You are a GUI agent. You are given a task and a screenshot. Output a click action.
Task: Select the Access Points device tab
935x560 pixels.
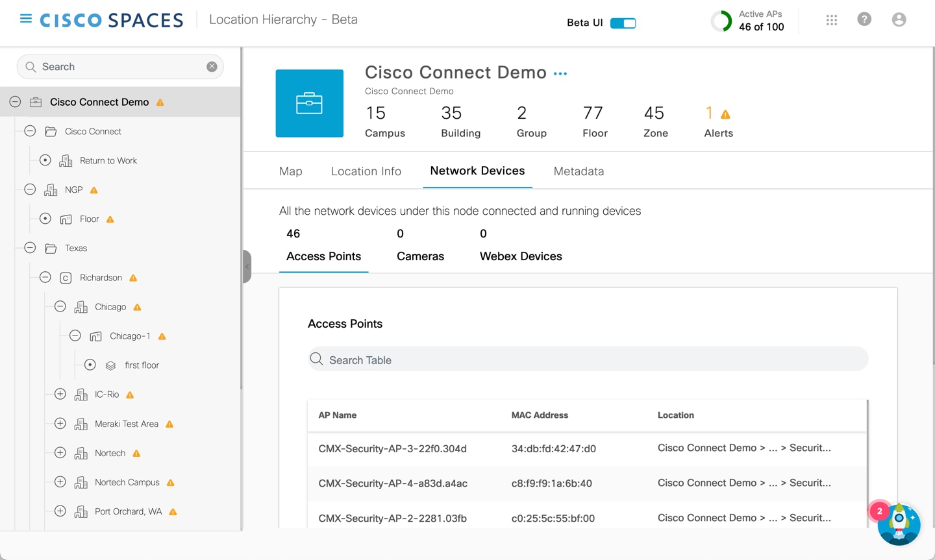coord(323,245)
